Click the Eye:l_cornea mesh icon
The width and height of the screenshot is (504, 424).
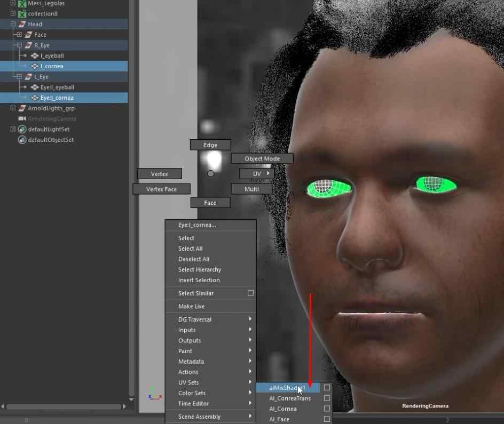35,98
